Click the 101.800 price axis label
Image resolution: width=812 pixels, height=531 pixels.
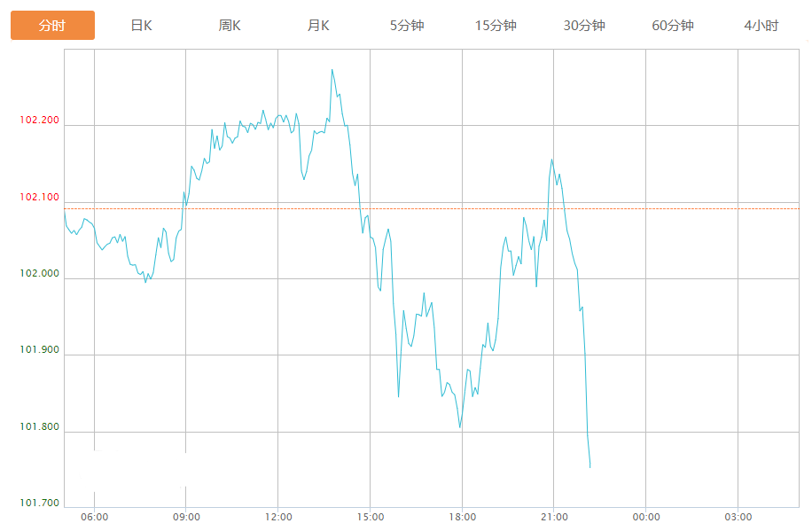coord(39,427)
